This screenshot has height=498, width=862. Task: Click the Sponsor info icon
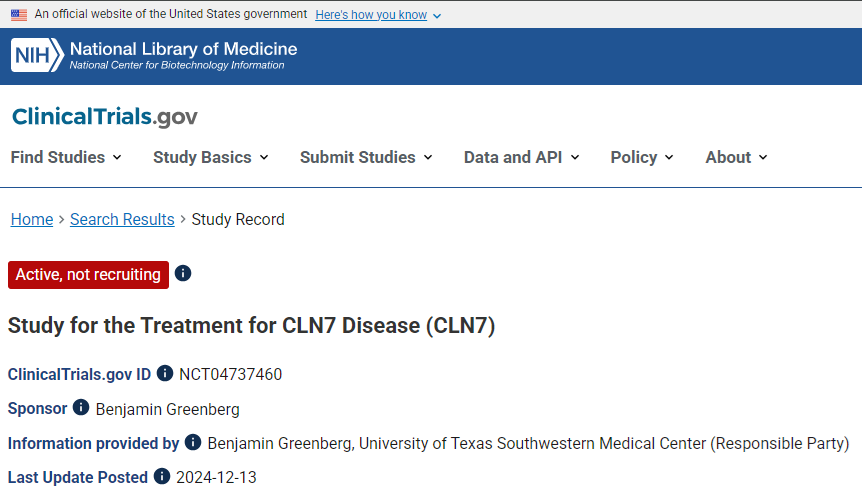click(x=81, y=407)
